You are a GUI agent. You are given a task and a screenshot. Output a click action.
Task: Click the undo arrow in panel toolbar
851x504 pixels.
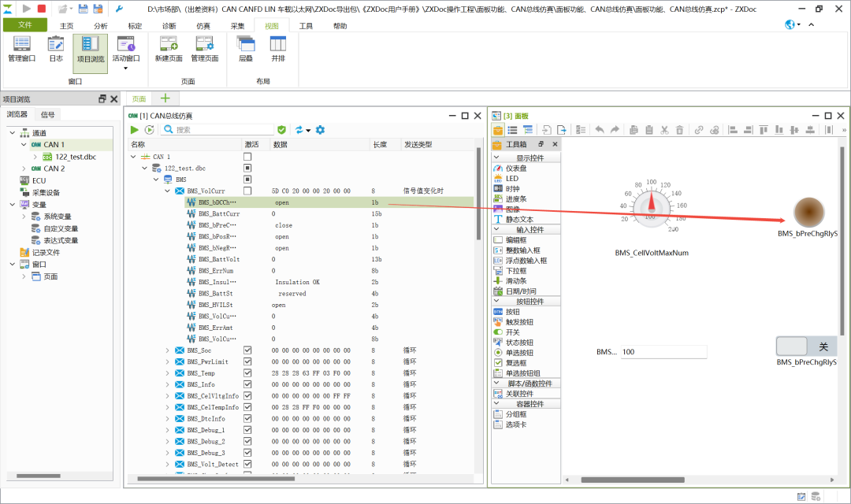599,130
